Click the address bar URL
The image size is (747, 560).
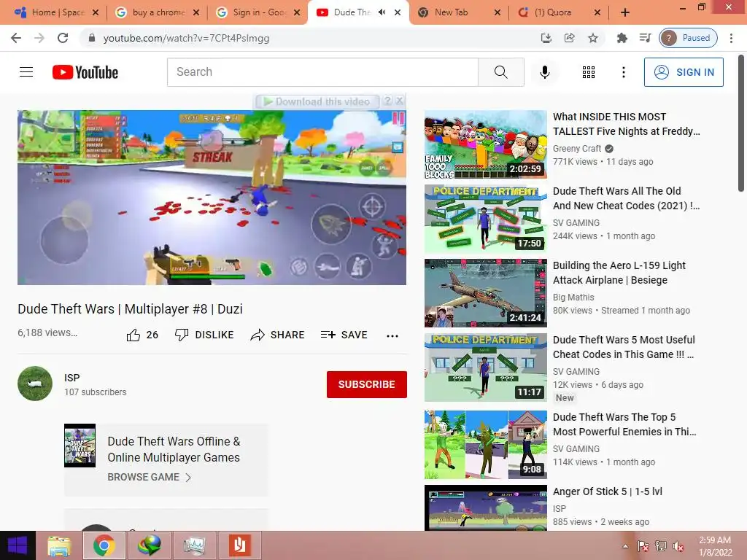tap(186, 38)
